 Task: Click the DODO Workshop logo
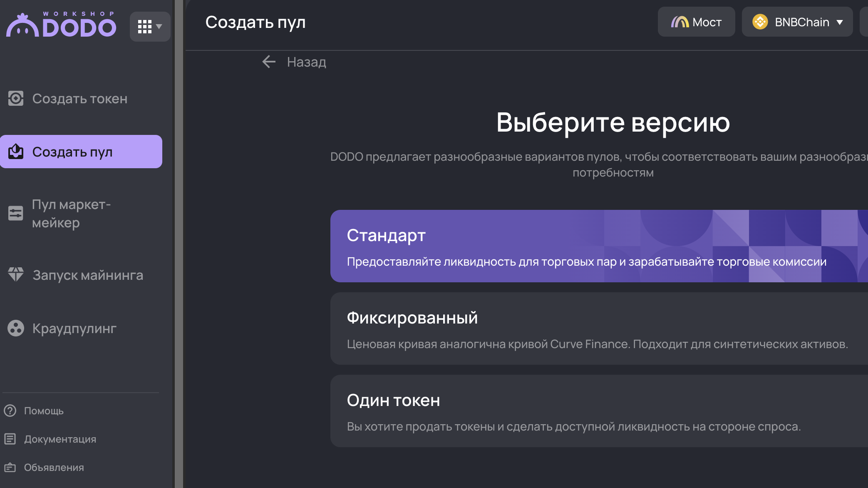pos(61,25)
